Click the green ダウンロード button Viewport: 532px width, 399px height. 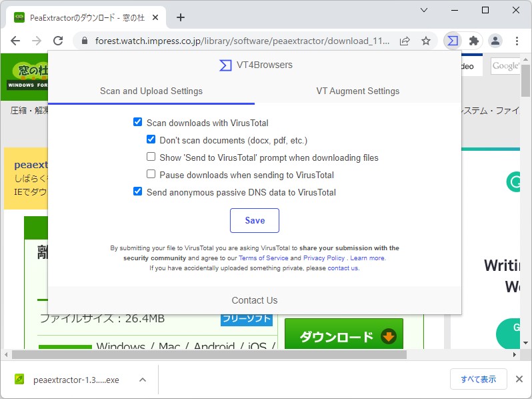click(x=344, y=334)
